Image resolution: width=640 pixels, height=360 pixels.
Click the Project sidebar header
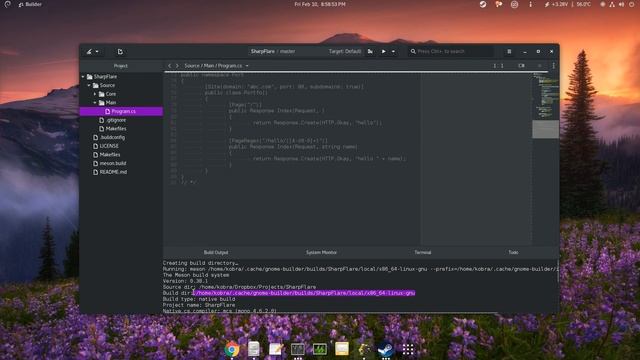click(121, 66)
